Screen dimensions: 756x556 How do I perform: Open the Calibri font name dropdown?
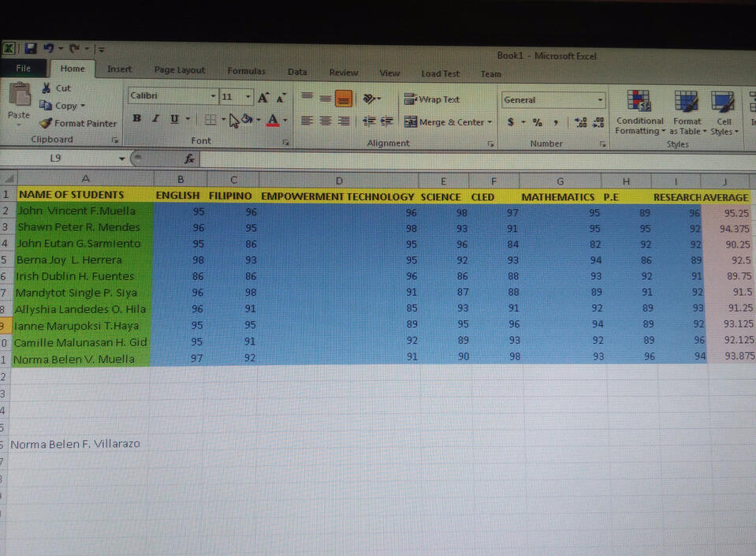click(x=213, y=96)
